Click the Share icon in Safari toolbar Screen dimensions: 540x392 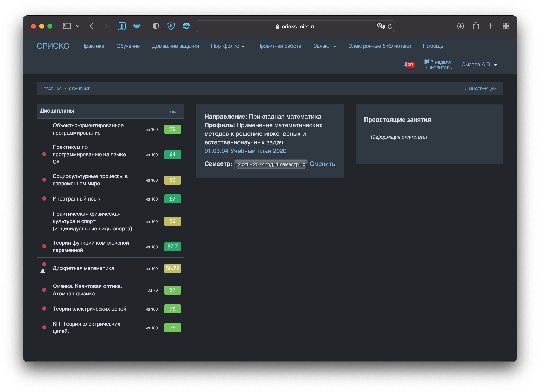476,26
